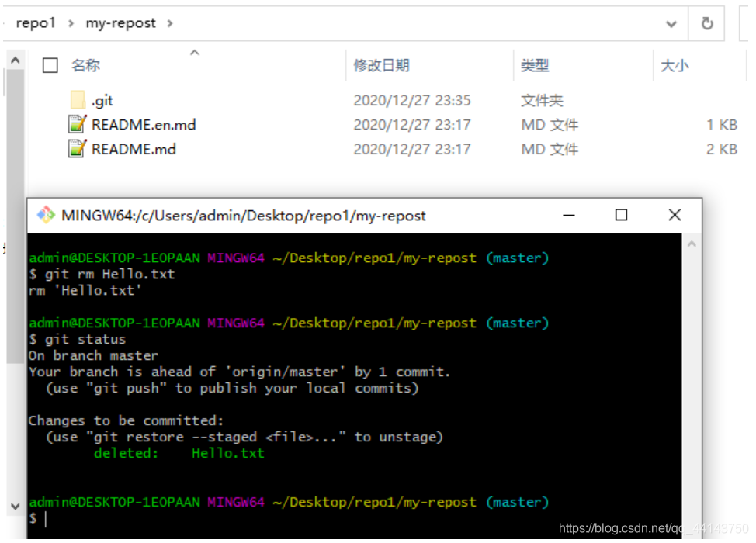This screenshot has height=543, width=756.
Task: Close the MINGW64 terminal window
Action: click(675, 215)
